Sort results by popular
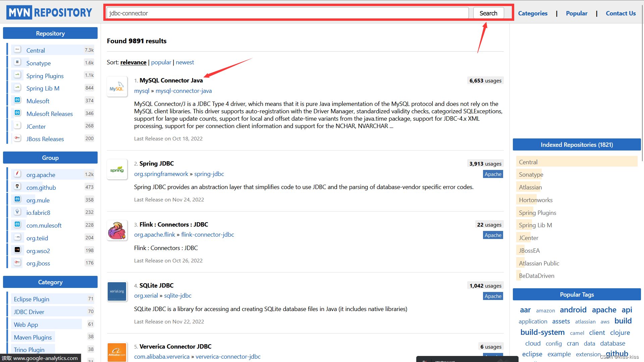This screenshot has height=362, width=644. tap(161, 62)
